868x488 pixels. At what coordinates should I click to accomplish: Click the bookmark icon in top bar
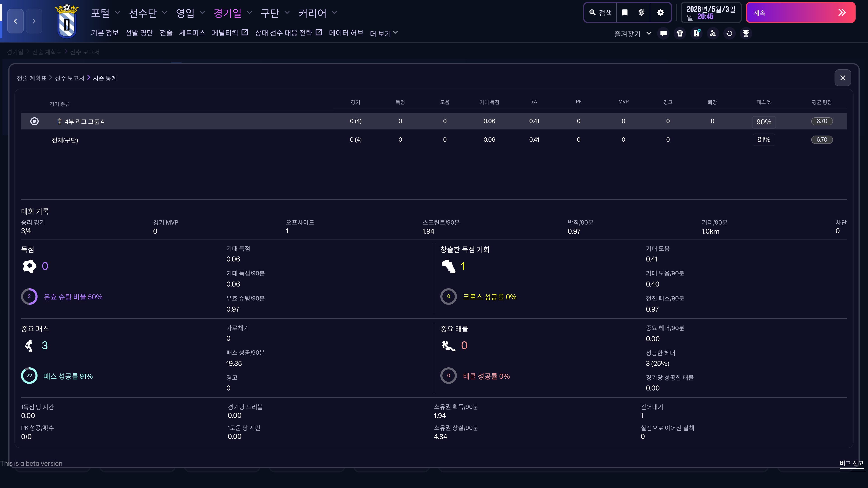(625, 13)
